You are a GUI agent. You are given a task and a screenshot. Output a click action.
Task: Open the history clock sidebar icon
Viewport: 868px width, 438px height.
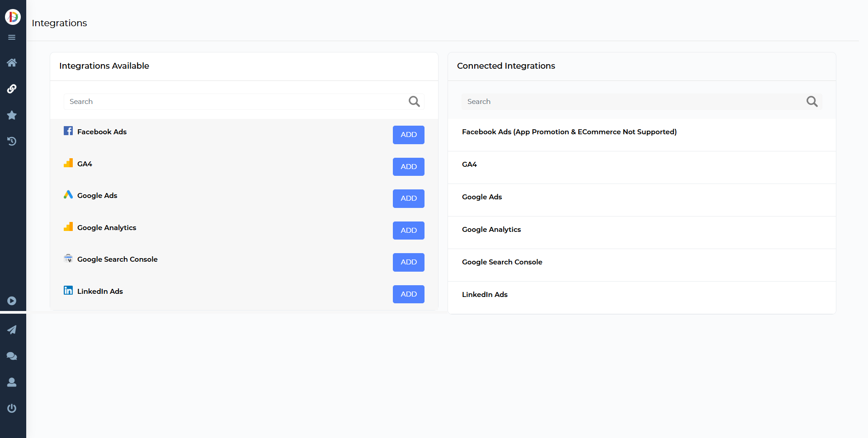(x=12, y=141)
